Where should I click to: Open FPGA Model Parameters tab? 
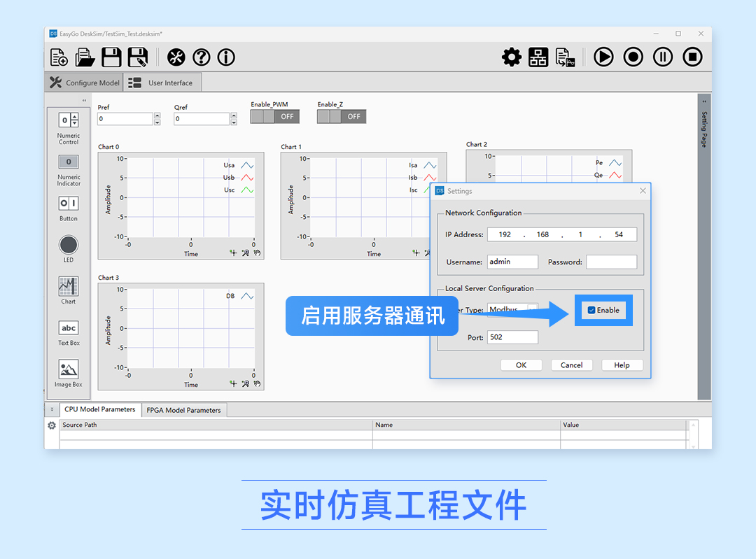183,410
